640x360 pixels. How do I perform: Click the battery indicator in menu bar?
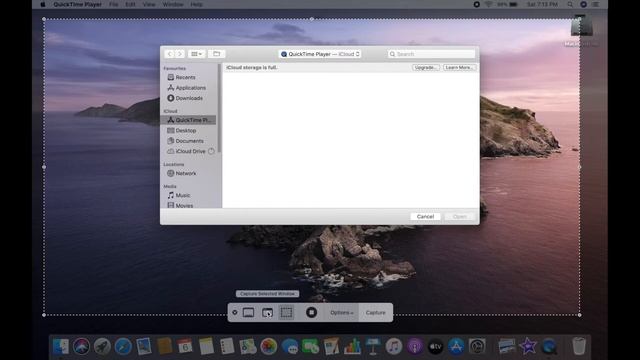coord(508,4)
